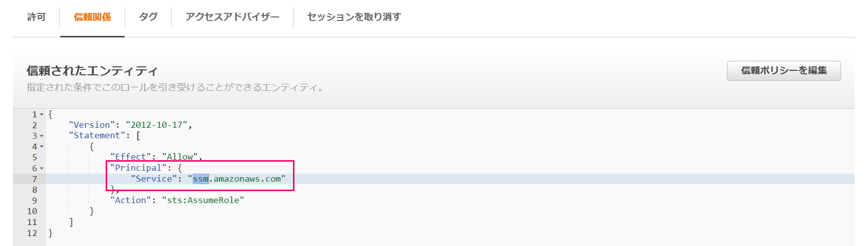Image resolution: width=868 pixels, height=246 pixels.
Task: Click the amazonaws.com text in Service value
Action: [x=247, y=179]
